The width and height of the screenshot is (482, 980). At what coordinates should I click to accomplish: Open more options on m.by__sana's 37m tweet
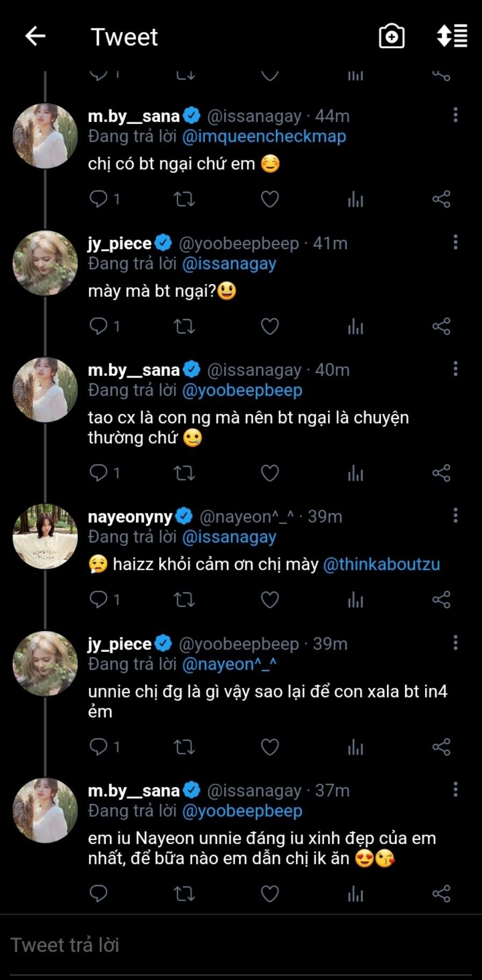(x=455, y=789)
